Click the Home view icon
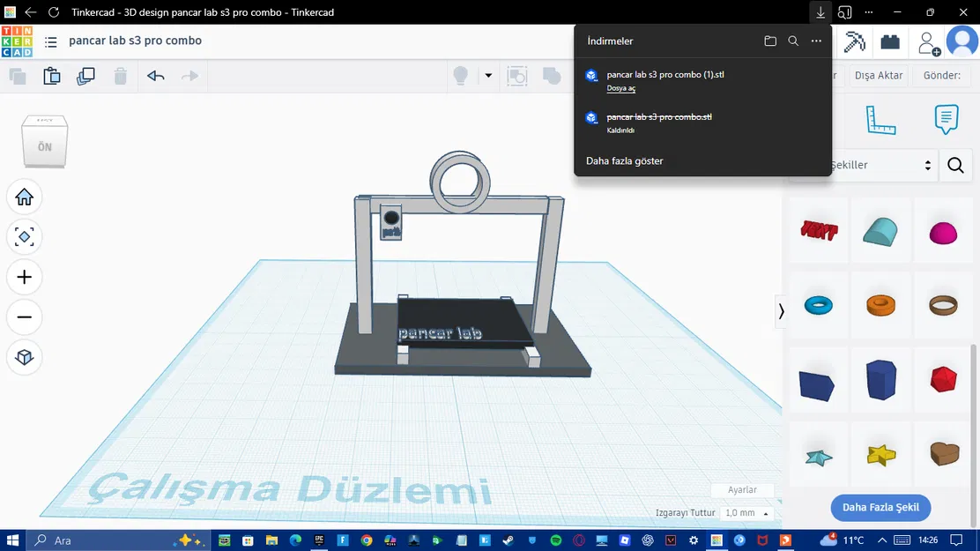Image resolution: width=980 pixels, height=551 pixels. click(x=24, y=197)
